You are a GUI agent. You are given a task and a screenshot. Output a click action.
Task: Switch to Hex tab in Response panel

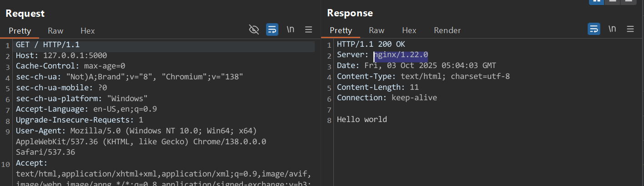click(x=409, y=30)
